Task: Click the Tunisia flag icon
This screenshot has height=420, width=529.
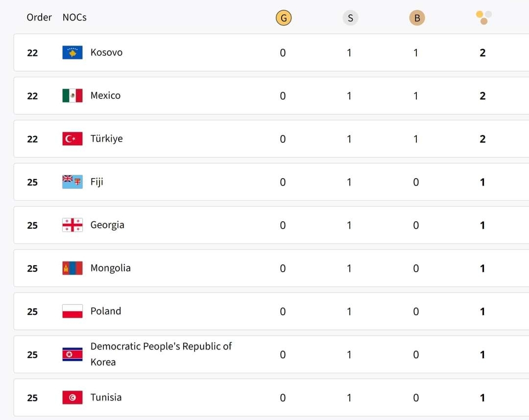Action: [x=72, y=397]
